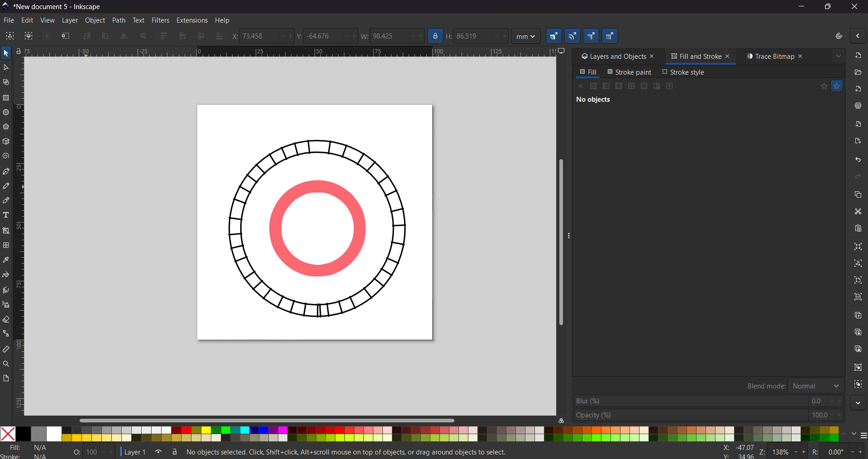The width and height of the screenshot is (868, 459).
Task: Open the Extensions menu
Action: (192, 20)
